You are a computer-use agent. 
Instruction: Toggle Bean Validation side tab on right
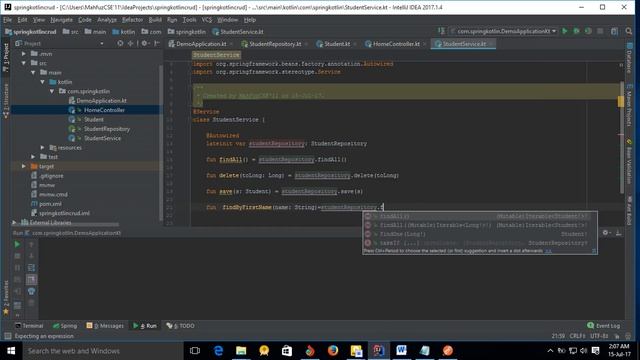(629, 162)
